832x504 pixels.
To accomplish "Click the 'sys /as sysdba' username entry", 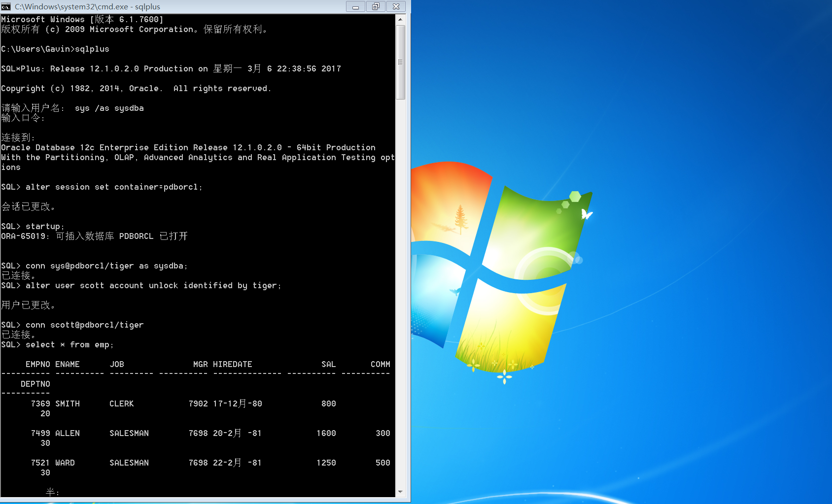I will pyautogui.click(x=109, y=108).
